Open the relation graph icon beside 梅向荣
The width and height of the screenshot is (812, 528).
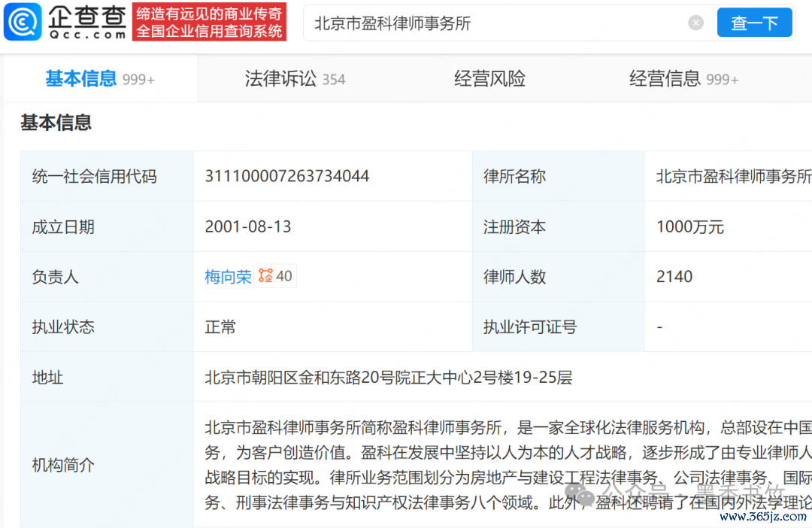(x=265, y=276)
